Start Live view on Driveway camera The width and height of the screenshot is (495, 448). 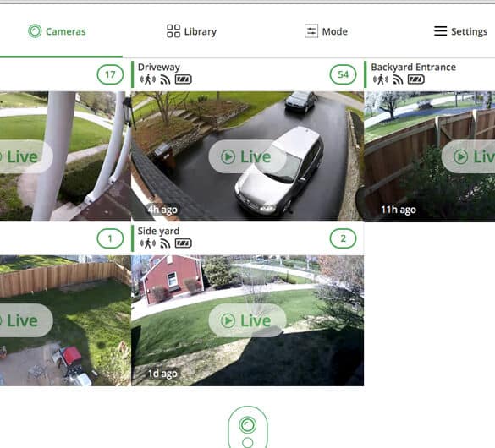pos(247,156)
